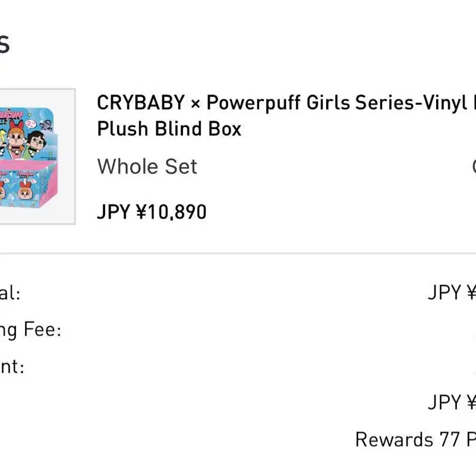Click the section heading letter s at top

(x=4, y=45)
